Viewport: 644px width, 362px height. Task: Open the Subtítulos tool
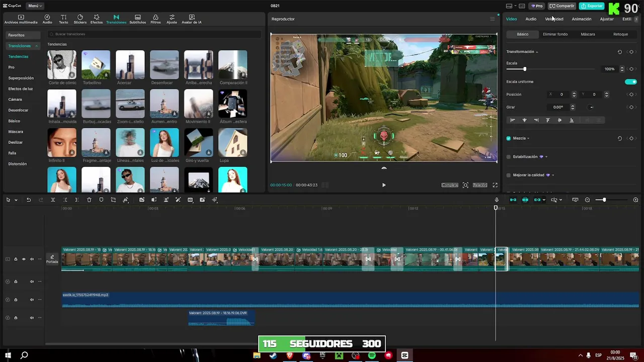pos(137,19)
